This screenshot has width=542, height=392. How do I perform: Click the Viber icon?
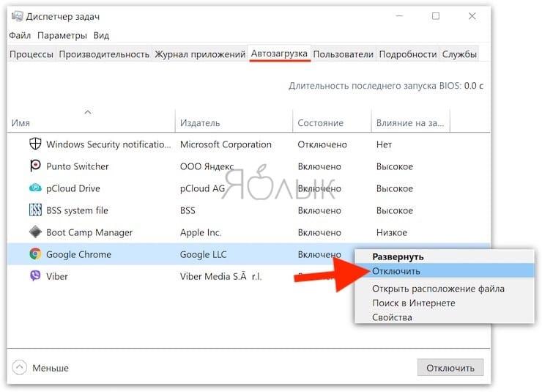point(35,275)
